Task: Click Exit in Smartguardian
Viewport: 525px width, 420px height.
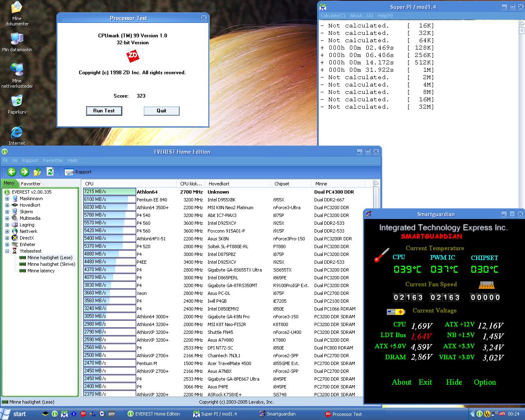Action: (x=425, y=382)
